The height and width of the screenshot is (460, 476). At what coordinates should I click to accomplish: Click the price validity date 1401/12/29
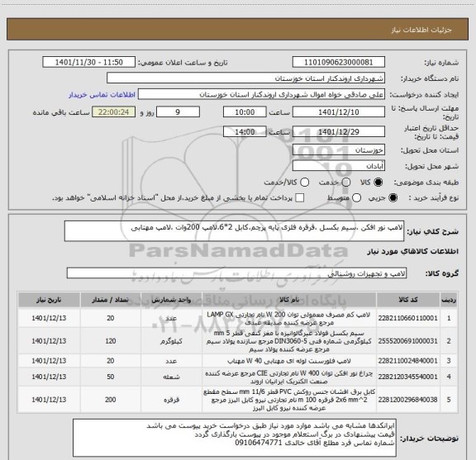tap(339, 131)
